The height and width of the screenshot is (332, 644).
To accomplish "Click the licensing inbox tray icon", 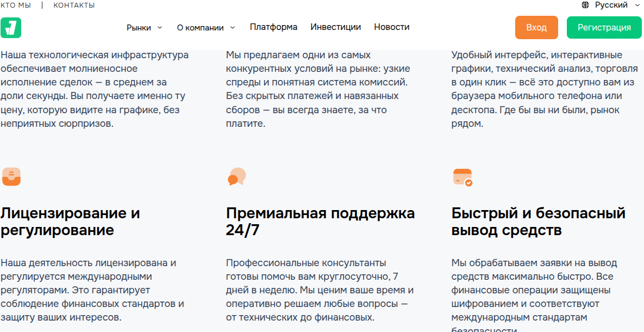I will click(x=11, y=176).
